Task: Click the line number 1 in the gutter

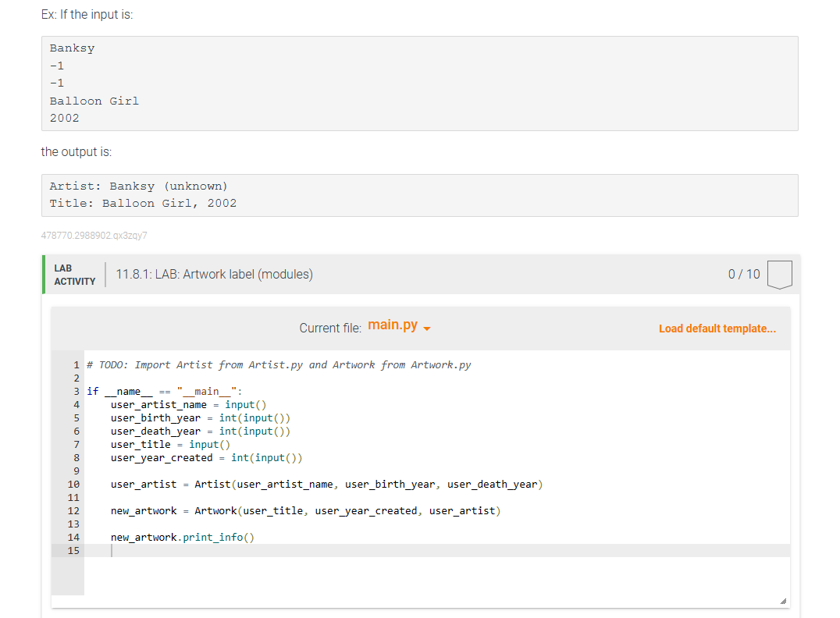Action: coord(76,364)
